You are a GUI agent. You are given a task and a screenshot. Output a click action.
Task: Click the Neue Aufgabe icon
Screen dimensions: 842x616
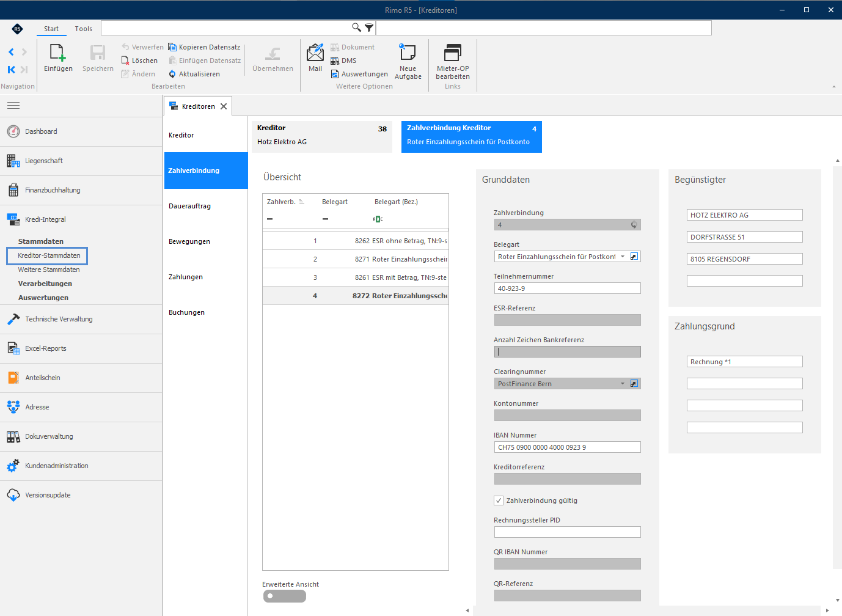coord(408,53)
